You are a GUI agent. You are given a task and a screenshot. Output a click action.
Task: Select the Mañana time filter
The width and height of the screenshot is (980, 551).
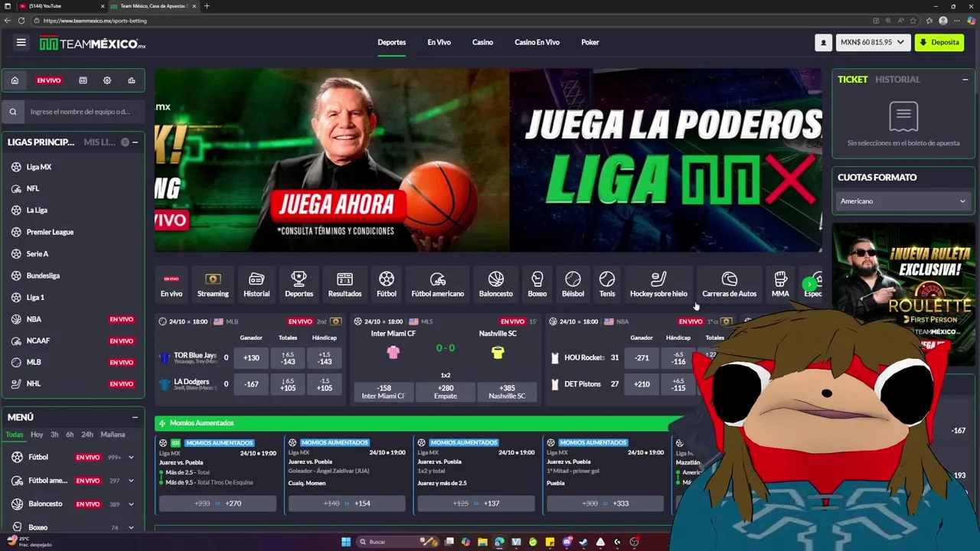[113, 435]
